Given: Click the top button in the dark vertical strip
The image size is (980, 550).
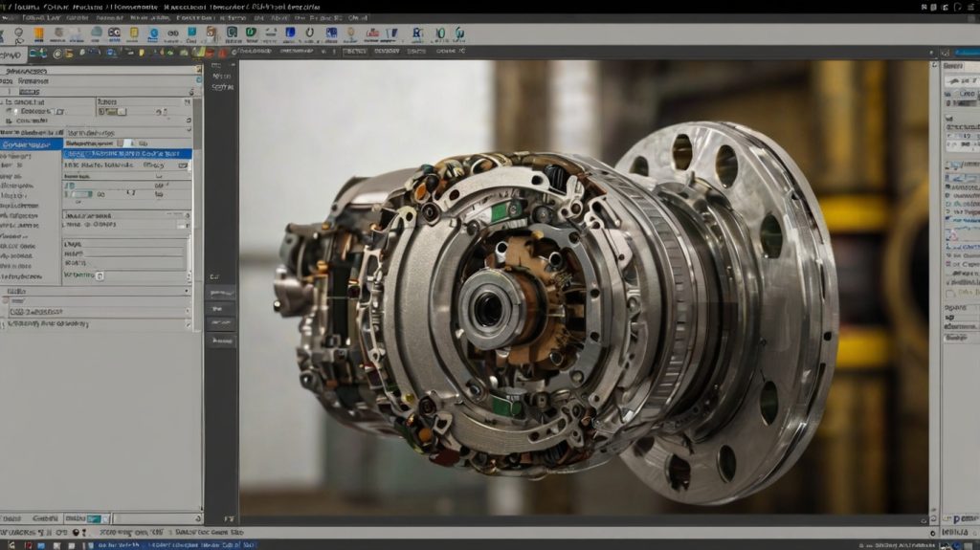Looking at the screenshot, I should pos(221,293).
